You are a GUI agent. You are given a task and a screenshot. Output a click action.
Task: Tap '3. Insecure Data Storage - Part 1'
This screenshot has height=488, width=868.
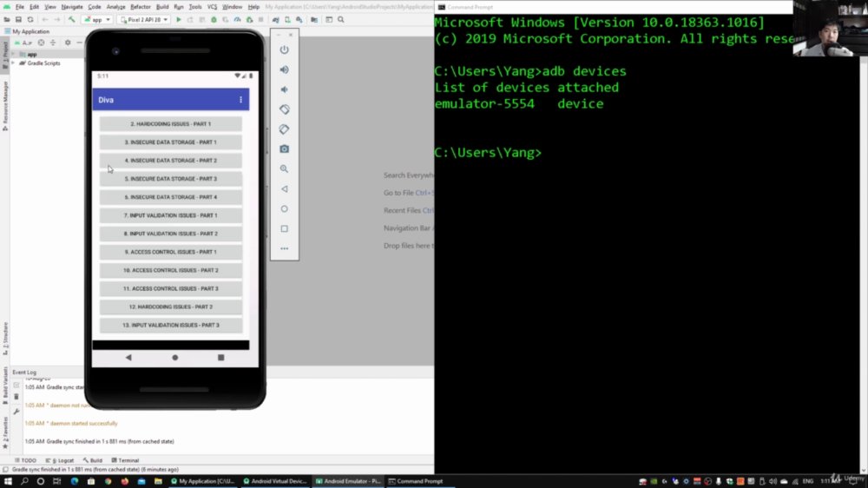[x=170, y=142]
